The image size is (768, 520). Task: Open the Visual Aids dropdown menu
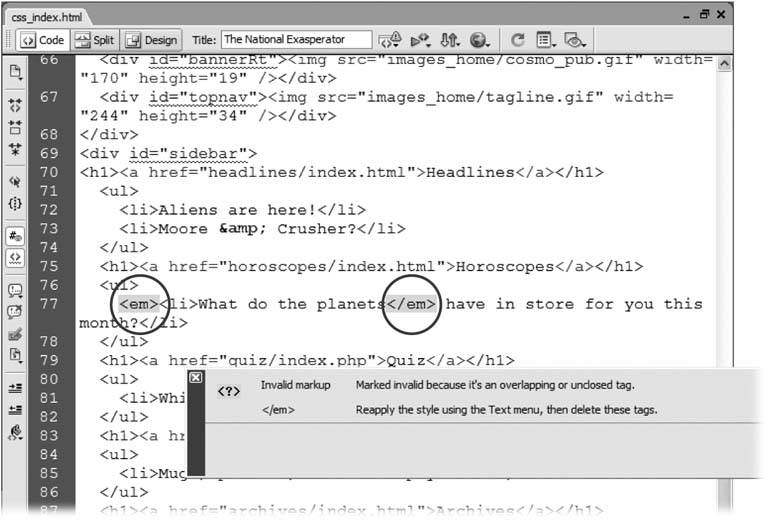click(575, 40)
